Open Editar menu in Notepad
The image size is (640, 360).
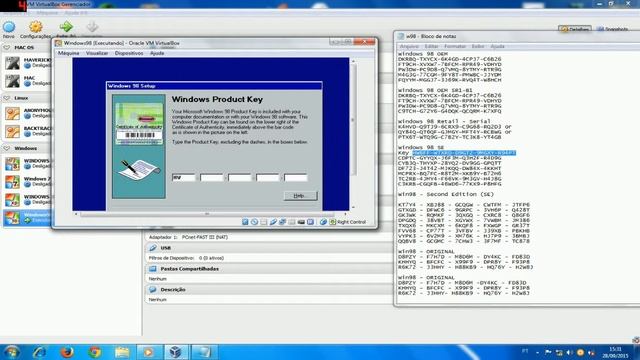431,47
